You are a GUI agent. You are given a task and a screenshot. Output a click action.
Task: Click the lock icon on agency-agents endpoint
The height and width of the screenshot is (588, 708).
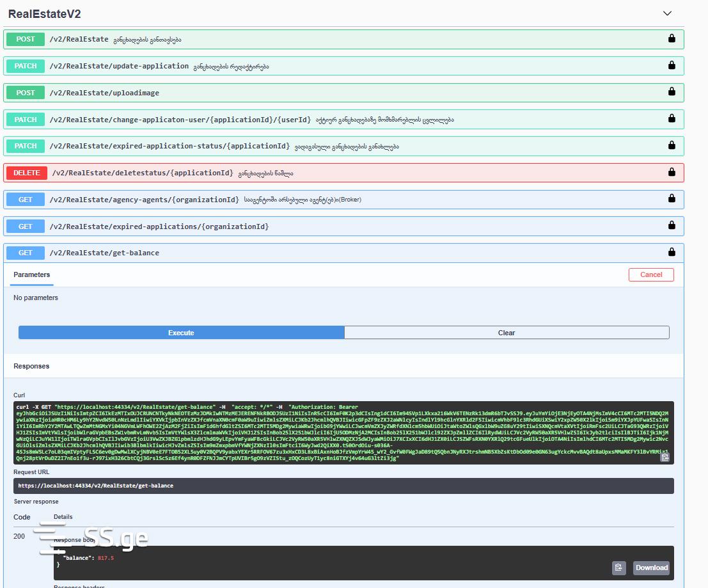[x=672, y=199]
